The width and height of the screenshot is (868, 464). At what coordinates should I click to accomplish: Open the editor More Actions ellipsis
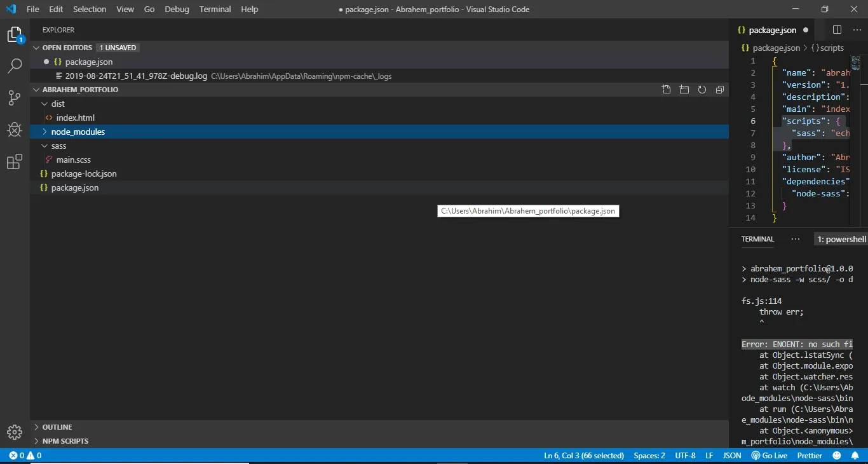856,30
